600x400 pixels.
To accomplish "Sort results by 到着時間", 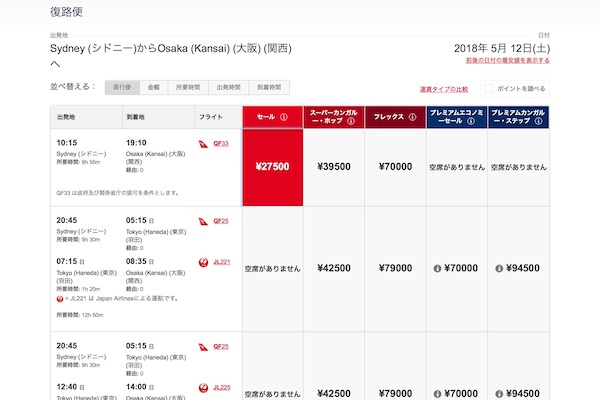I will [269, 87].
